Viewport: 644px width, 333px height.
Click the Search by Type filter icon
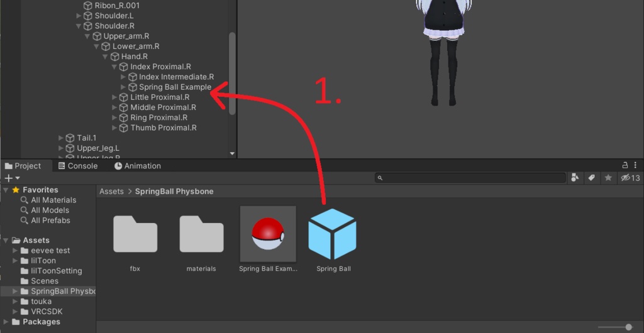(x=575, y=178)
